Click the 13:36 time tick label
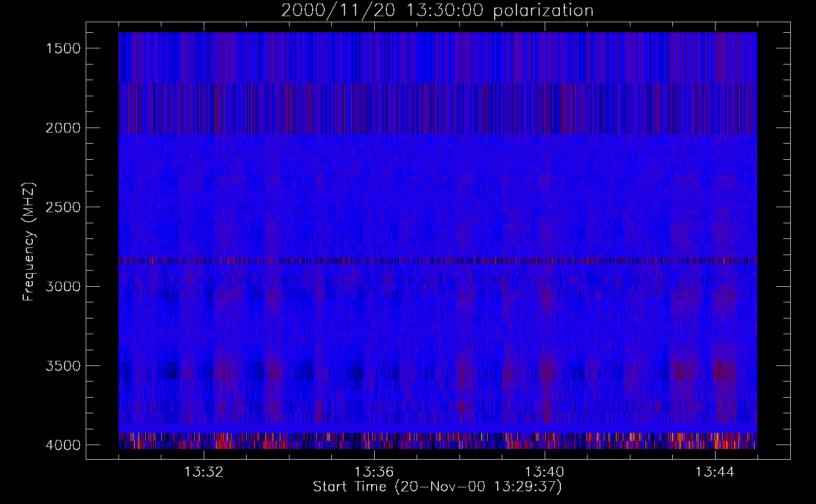 (x=374, y=472)
